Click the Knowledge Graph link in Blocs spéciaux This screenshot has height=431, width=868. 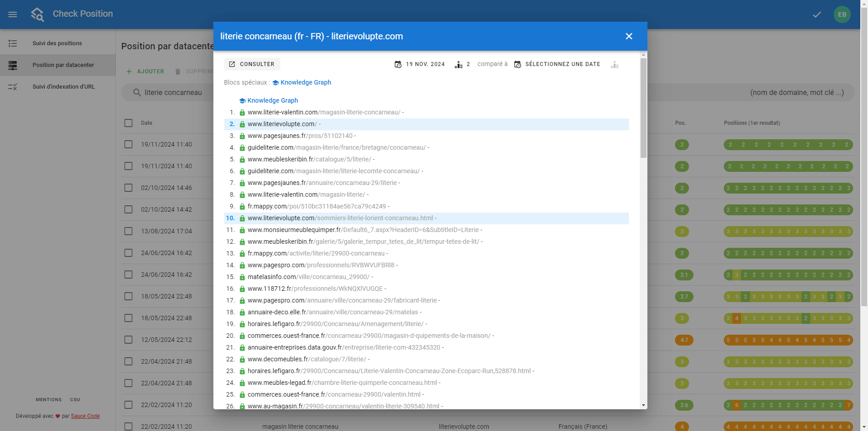[302, 82]
